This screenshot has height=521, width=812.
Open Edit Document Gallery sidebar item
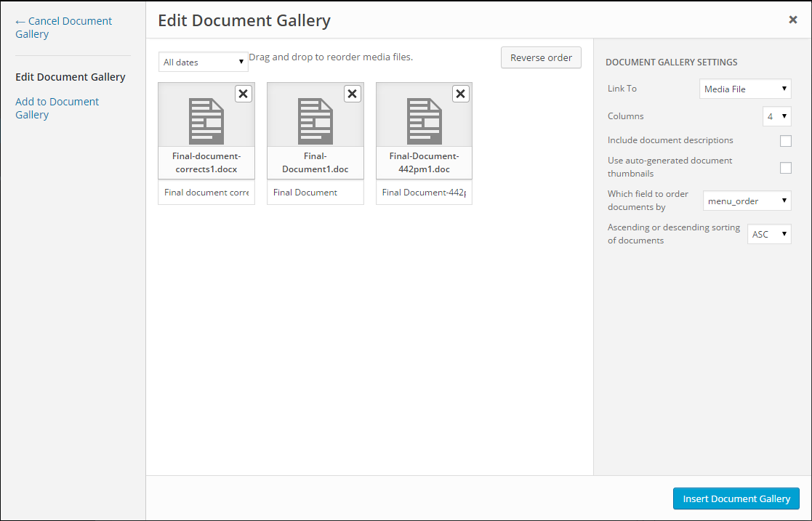coord(71,77)
